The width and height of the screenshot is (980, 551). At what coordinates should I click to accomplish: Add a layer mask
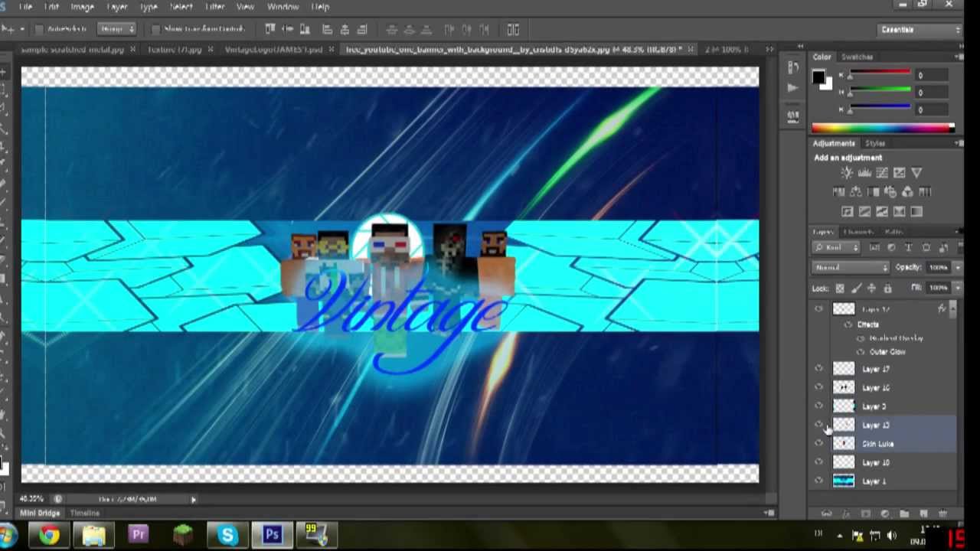pos(866,514)
